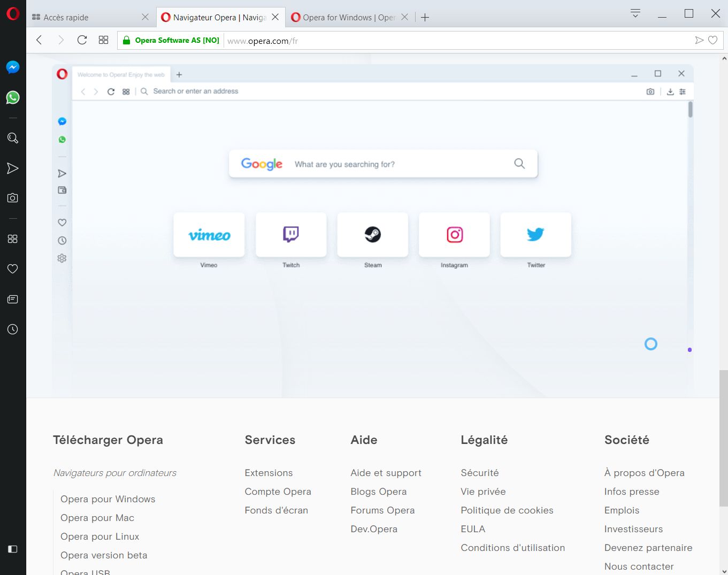728x575 pixels.
Task: Take a snapshot with the camera sidebar icon
Action: [12, 197]
